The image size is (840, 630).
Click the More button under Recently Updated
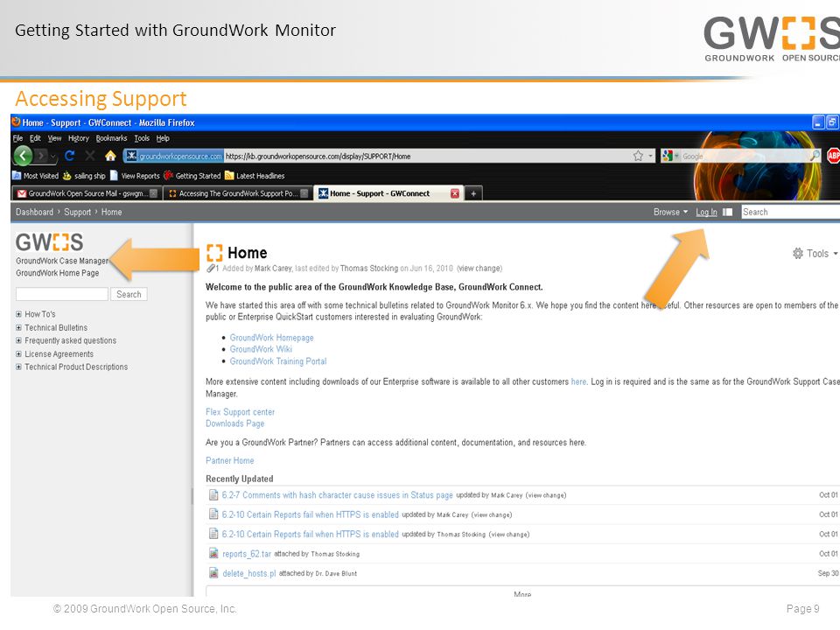[522, 593]
